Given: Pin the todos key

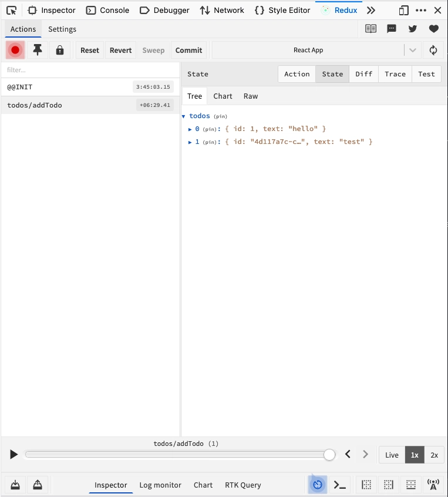Looking at the screenshot, I should 221,116.
